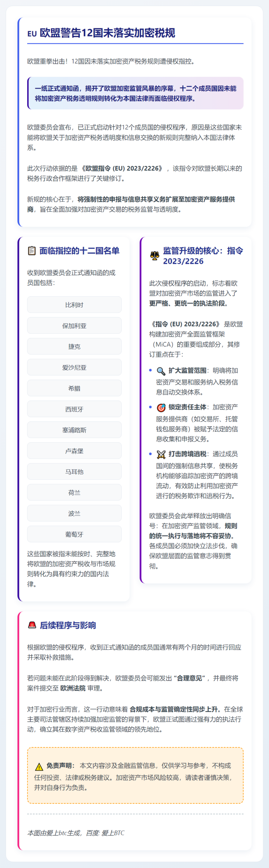Screen dimensions: 269x868
Task: Select the 塞浦路斯 country item
Action: tap(74, 430)
